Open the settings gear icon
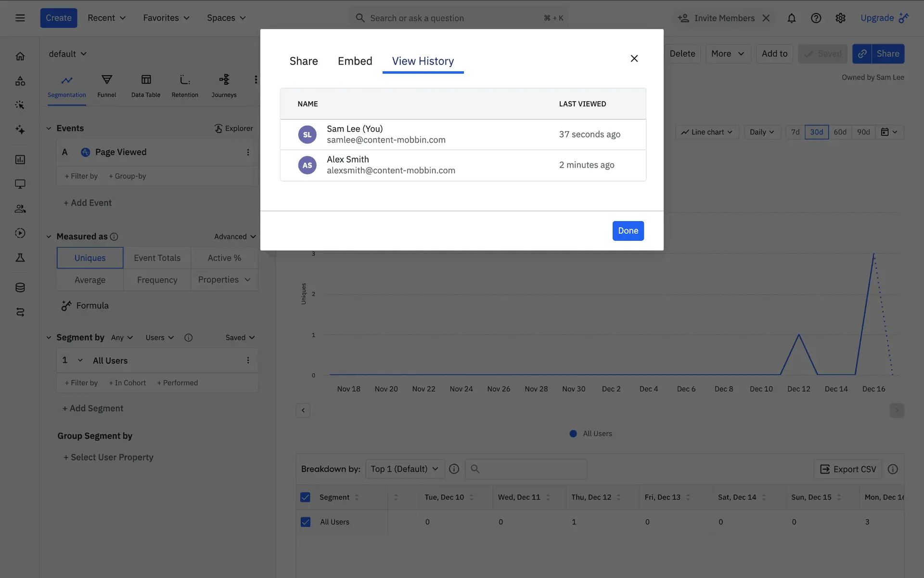The height and width of the screenshot is (578, 924). (840, 18)
